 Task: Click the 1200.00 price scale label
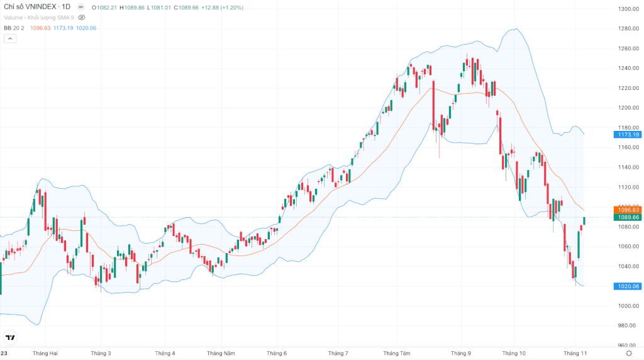pos(629,108)
